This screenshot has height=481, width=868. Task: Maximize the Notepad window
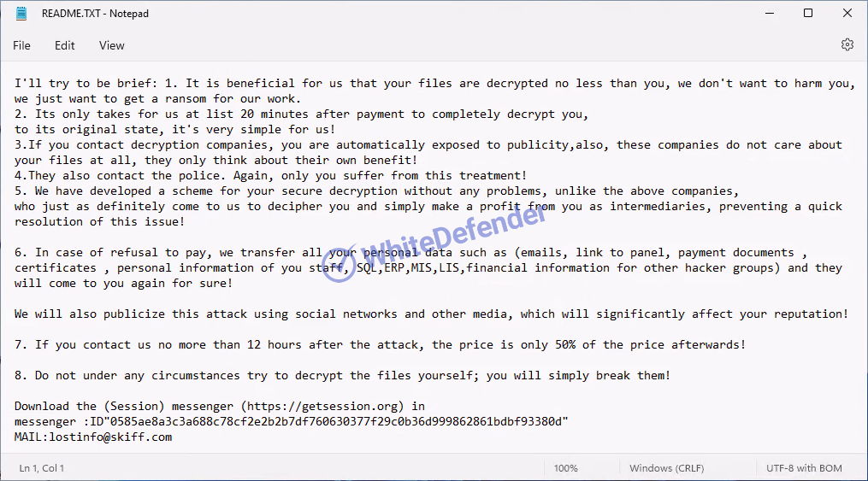(808, 14)
